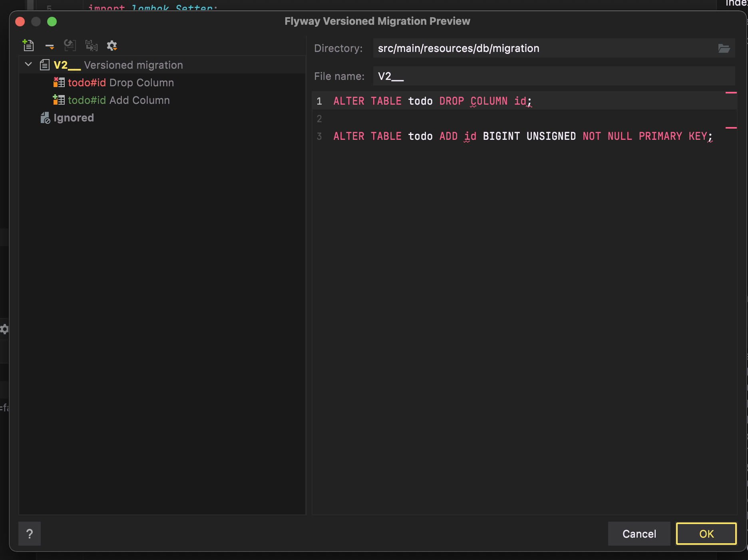Click the Cancel button
This screenshot has width=748, height=560.
click(639, 534)
